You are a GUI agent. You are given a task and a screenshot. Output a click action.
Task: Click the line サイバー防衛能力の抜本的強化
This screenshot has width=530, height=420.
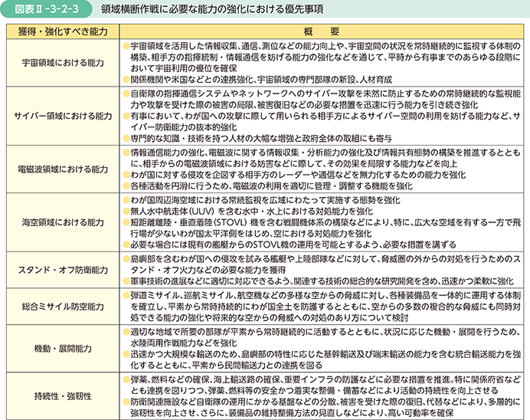[184, 127]
